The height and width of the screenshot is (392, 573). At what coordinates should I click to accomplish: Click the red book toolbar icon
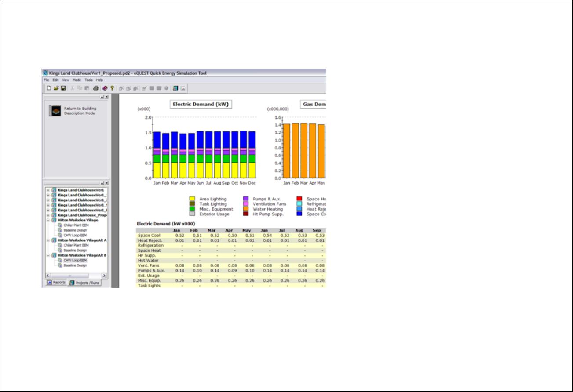(x=106, y=88)
